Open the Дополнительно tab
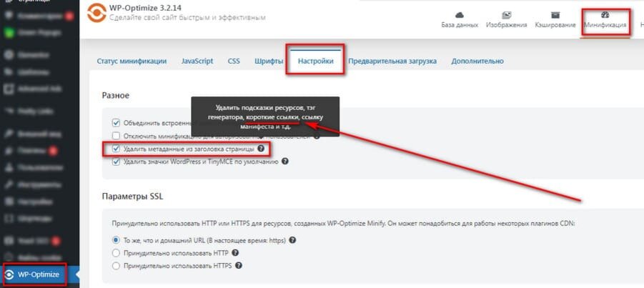 click(x=477, y=61)
